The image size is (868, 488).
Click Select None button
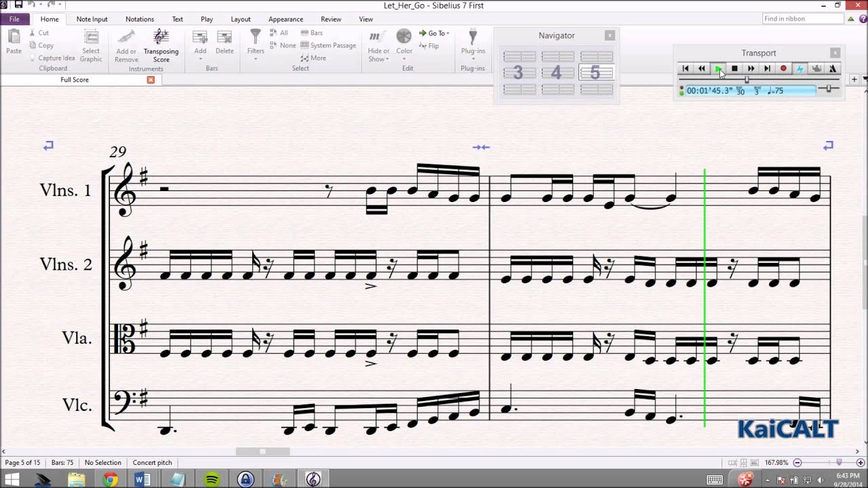[x=283, y=45]
